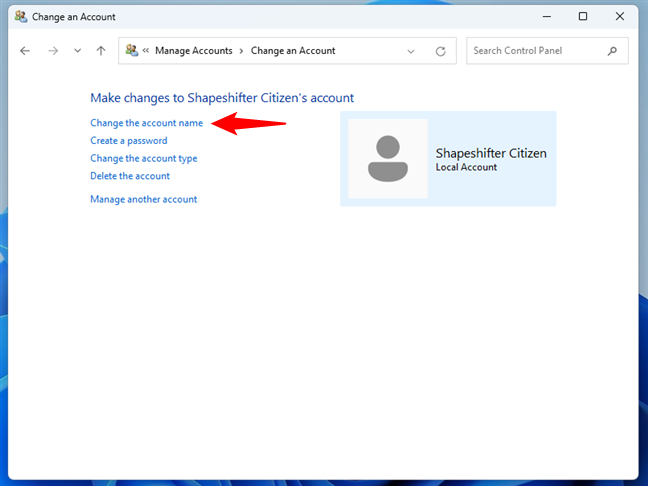Maximize the Change an Account window
The width and height of the screenshot is (648, 486).
(583, 17)
